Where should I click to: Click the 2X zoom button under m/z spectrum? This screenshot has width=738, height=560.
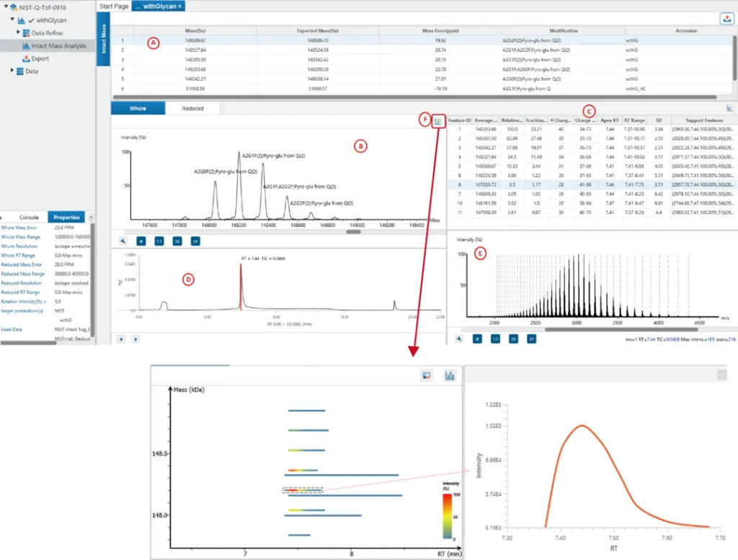[513, 337]
